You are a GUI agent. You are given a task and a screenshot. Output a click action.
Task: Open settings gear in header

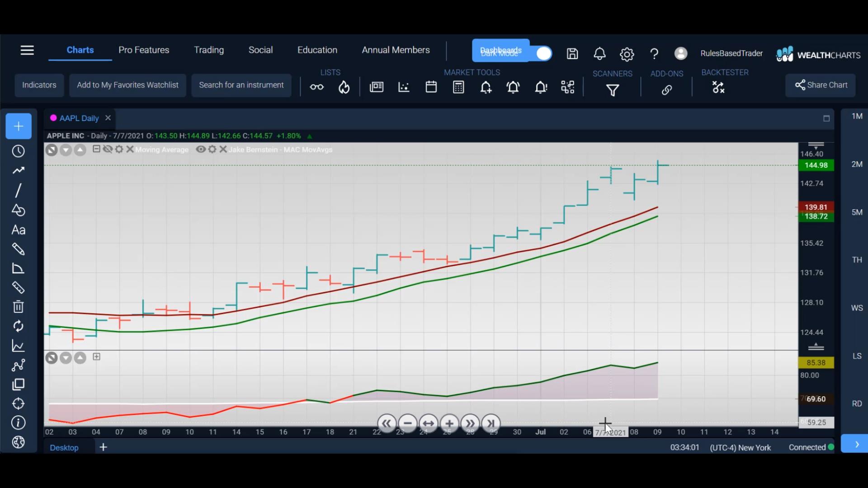coord(627,54)
